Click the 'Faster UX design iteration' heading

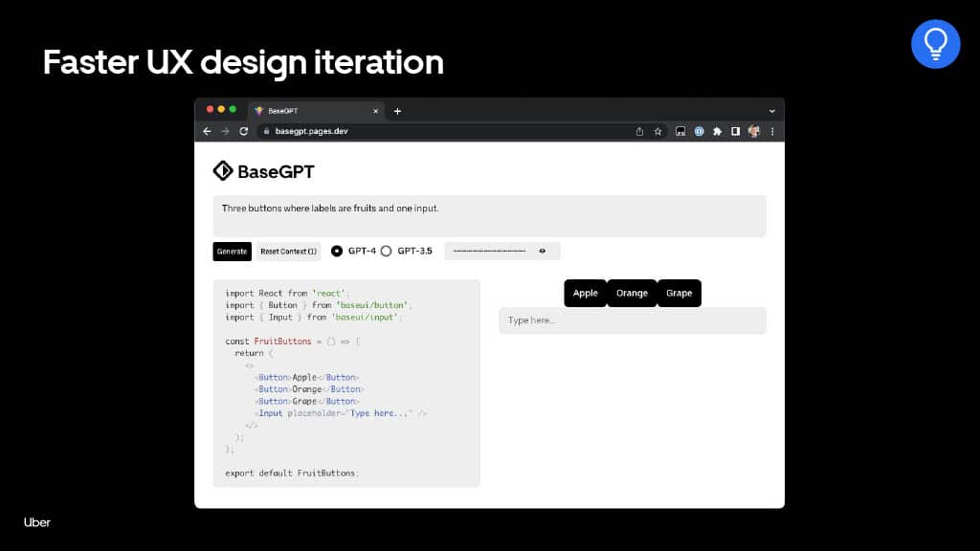coord(243,62)
